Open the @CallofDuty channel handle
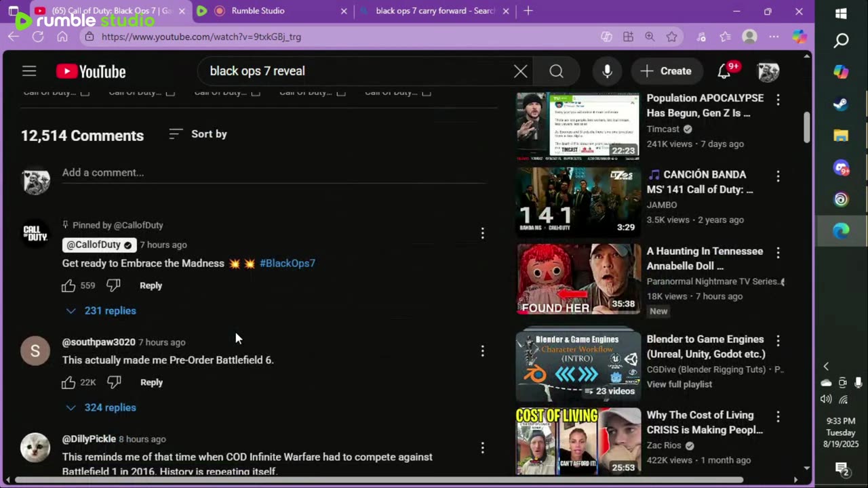The width and height of the screenshot is (868, 488). (99, 245)
